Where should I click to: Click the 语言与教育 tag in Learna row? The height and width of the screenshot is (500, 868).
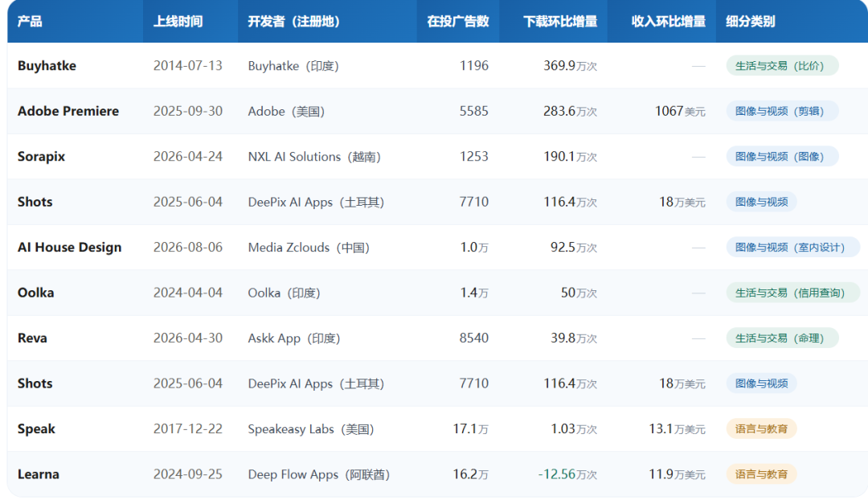click(761, 474)
